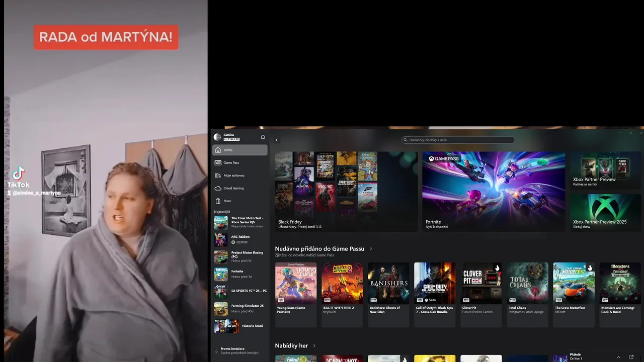644x362 pixels.
Task: Open the Monsters are Coming! Rock & Road card
Action: 620,295
